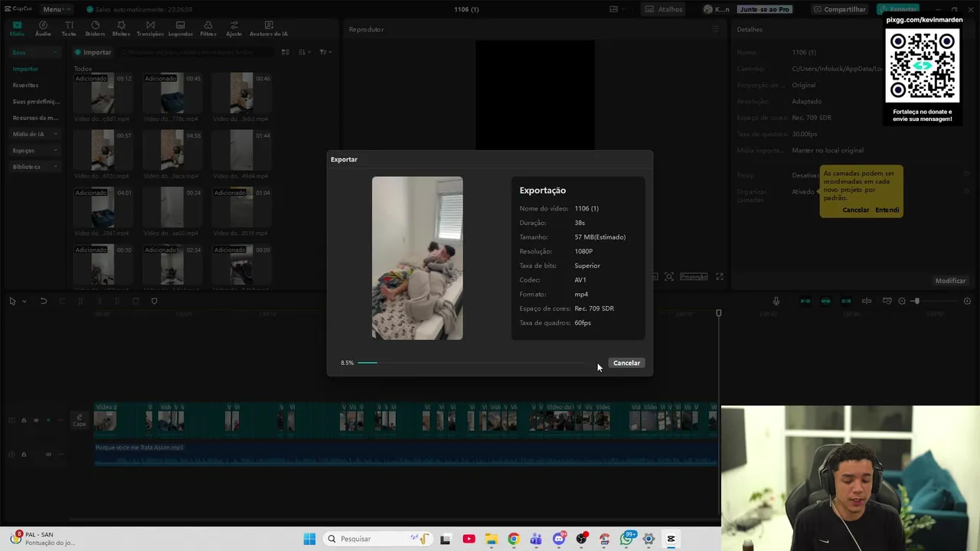
Task: Open the Stickers panel
Action: [x=95, y=29]
